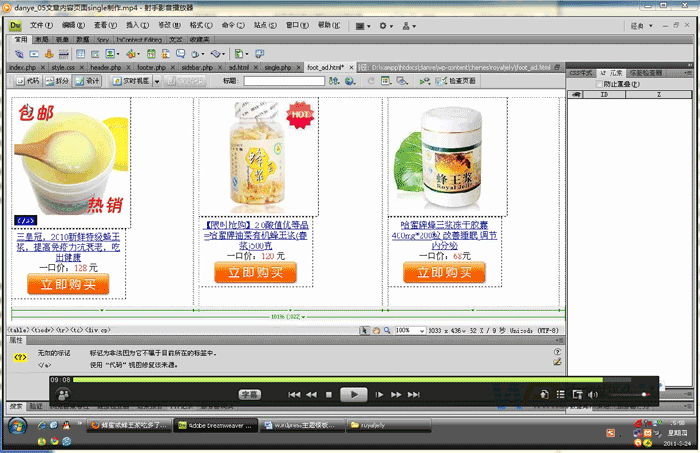Click the 128元 product Buy Now button
This screenshot has width=700, height=453.
[x=68, y=284]
